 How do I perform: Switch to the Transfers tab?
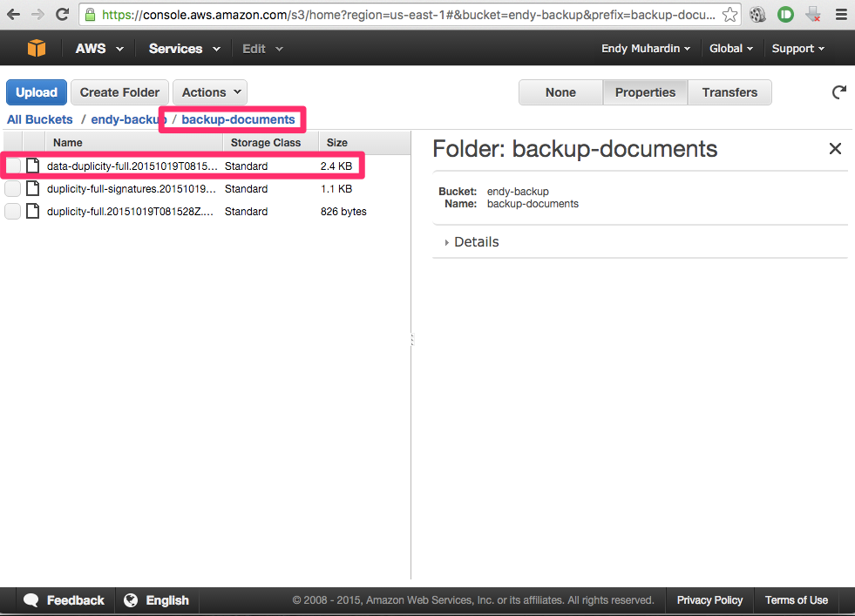pos(729,92)
